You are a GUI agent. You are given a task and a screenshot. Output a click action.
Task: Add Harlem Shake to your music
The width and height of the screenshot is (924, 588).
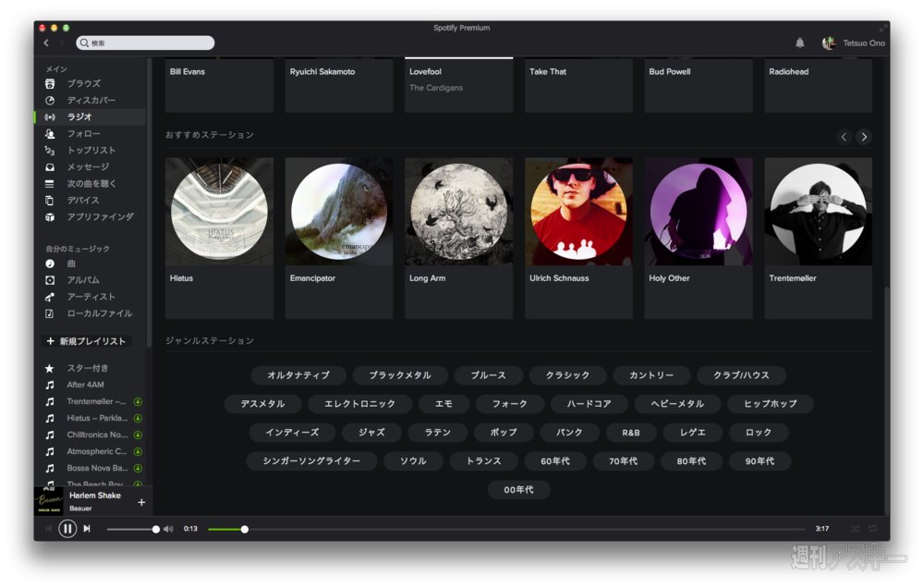point(141,503)
